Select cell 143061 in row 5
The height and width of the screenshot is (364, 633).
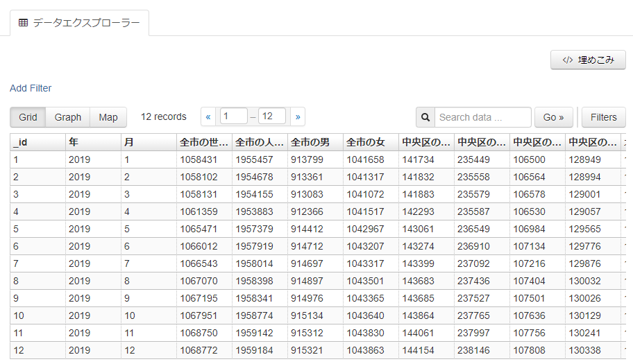click(426, 229)
